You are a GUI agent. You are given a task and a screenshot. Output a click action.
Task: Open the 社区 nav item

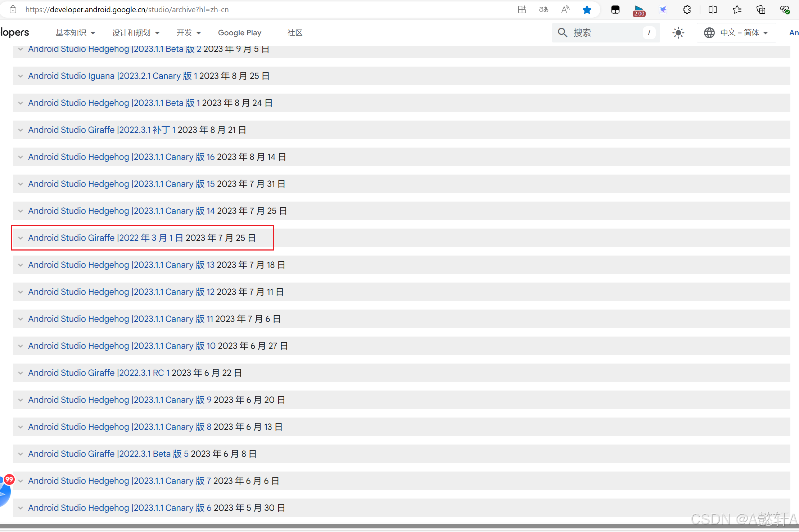[295, 33]
